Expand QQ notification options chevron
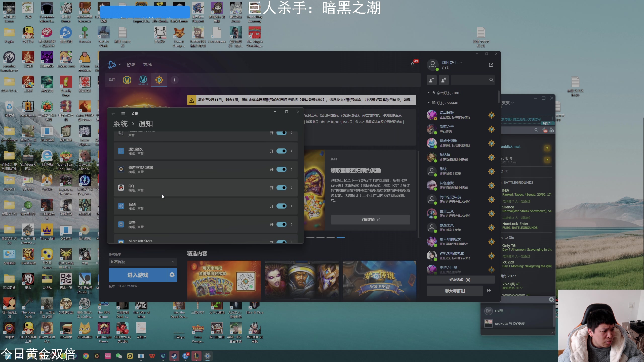 pyautogui.click(x=292, y=188)
